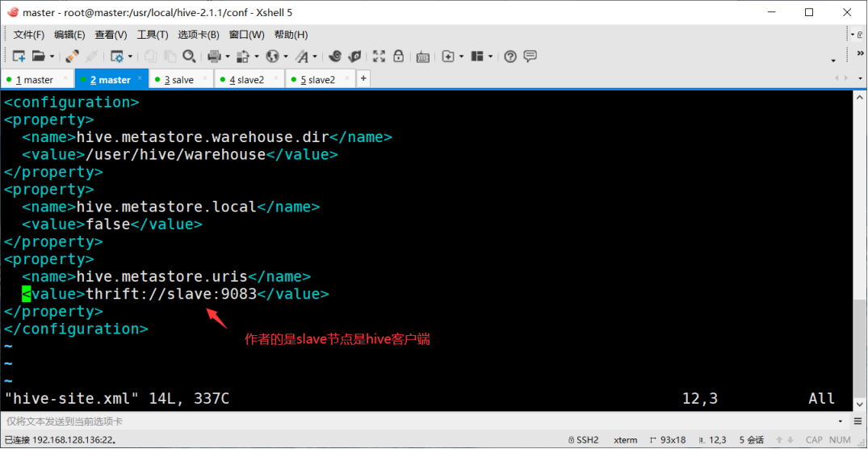The width and height of the screenshot is (868, 449).
Task: Open the 工具(T) menu
Action: click(153, 35)
